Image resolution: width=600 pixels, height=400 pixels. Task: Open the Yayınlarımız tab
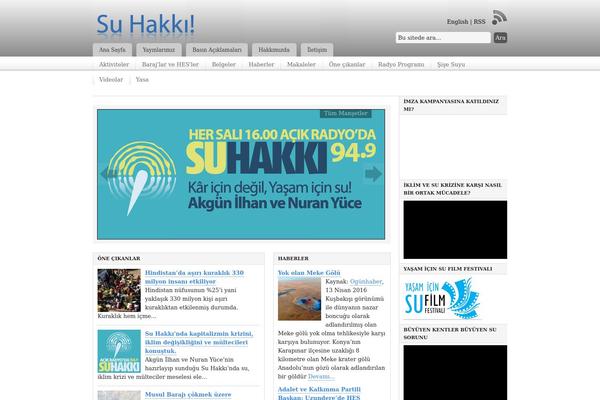point(159,50)
